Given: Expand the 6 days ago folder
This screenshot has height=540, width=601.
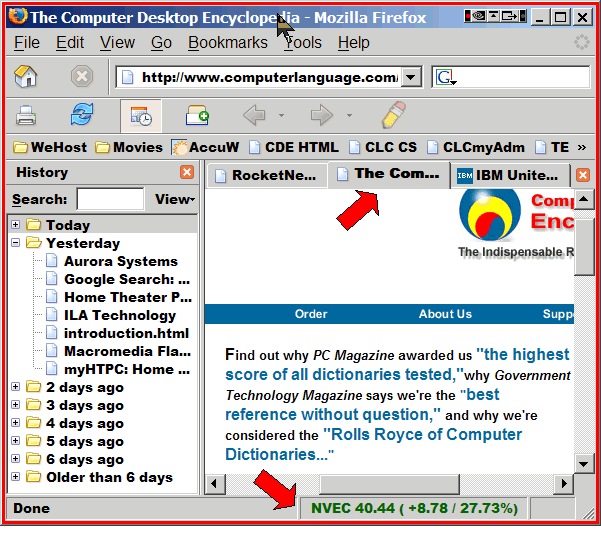Looking at the screenshot, I should [x=16, y=459].
